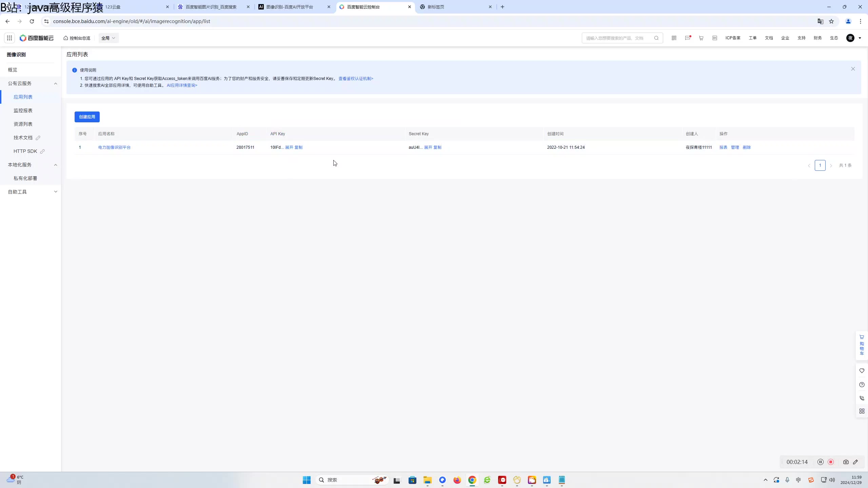Open the recorder pen annotation tool
The height and width of the screenshot is (488, 868).
tap(855, 462)
